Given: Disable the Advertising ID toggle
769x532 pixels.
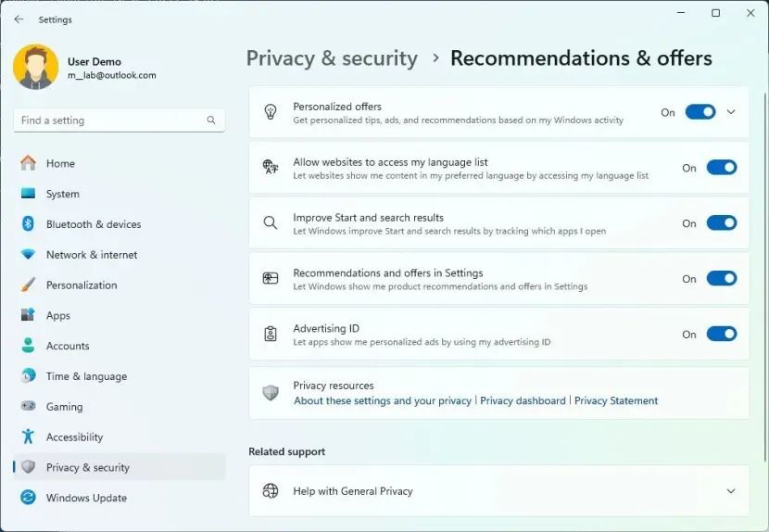Looking at the screenshot, I should click(x=721, y=334).
